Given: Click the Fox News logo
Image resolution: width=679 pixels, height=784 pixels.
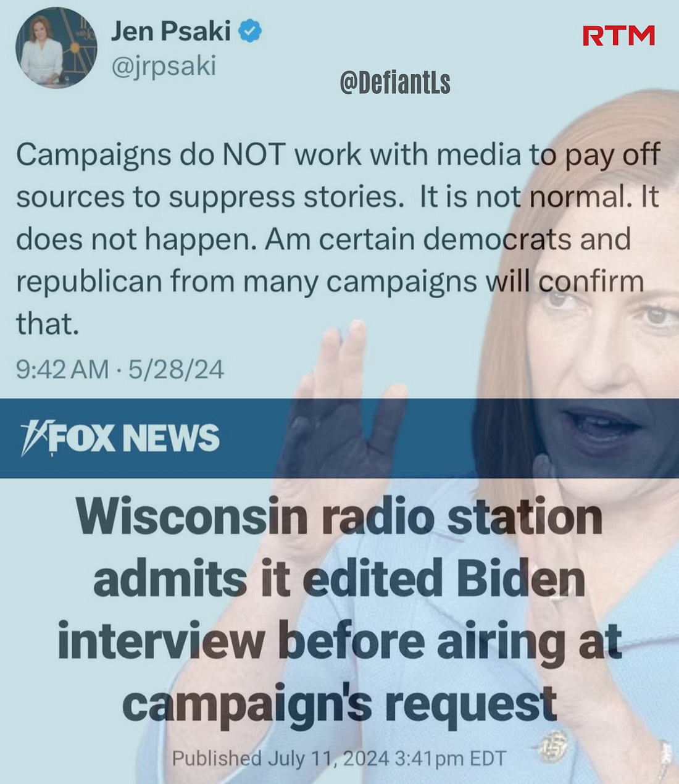Looking at the screenshot, I should (x=120, y=438).
